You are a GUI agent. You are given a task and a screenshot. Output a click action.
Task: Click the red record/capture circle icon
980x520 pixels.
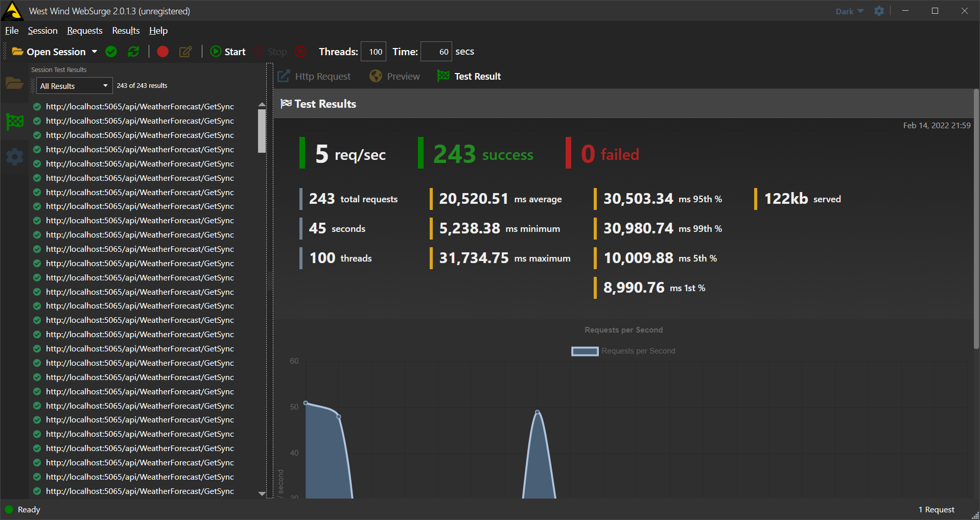(162, 52)
